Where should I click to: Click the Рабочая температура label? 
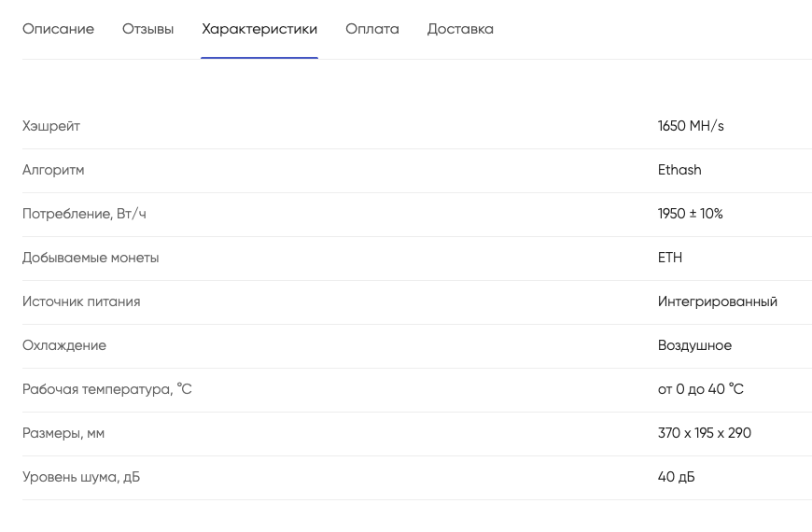[106, 389]
